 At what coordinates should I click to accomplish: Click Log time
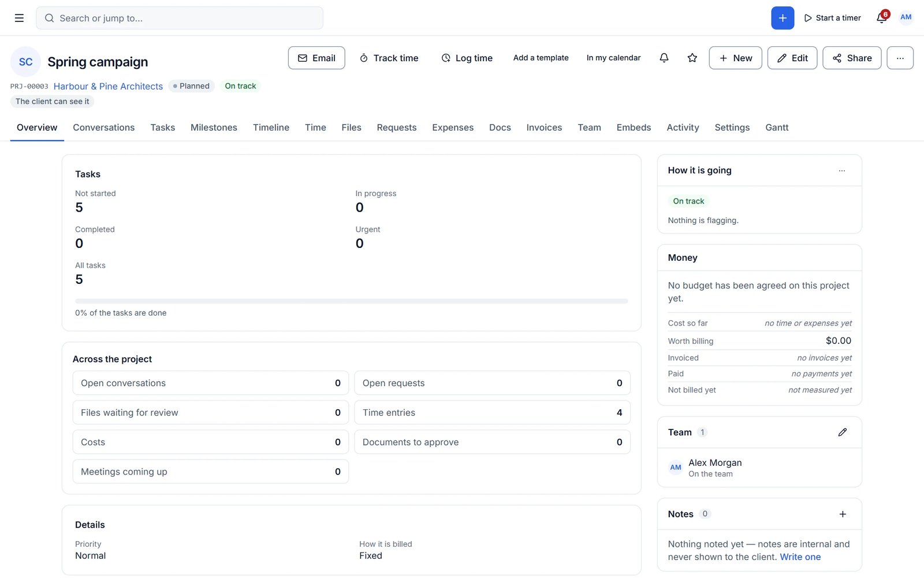tap(467, 58)
